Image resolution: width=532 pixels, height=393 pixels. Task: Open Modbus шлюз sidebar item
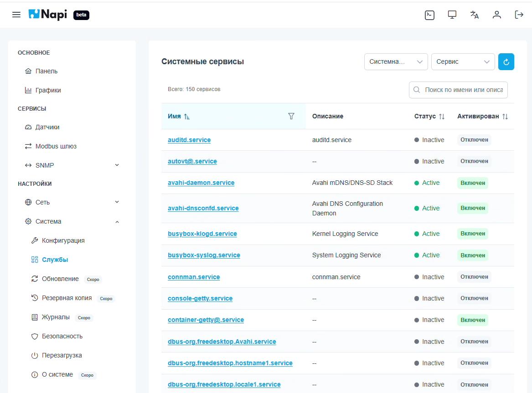tap(56, 146)
